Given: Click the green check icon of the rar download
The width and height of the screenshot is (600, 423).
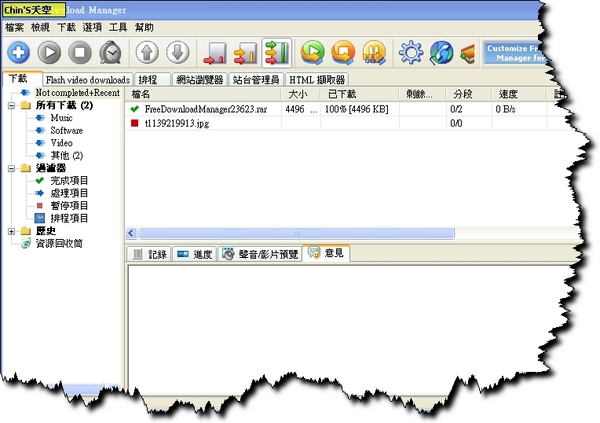Looking at the screenshot, I should (x=134, y=109).
